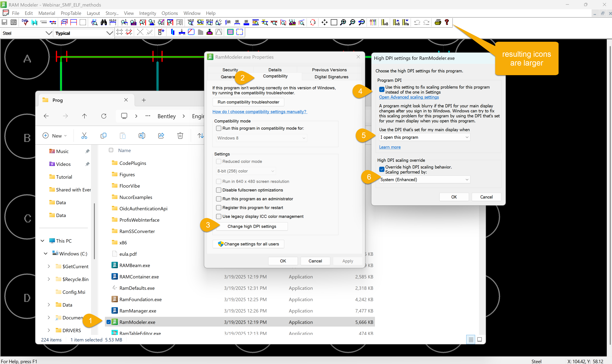Image resolution: width=612 pixels, height=364 pixels.
Task: Open the Integrity menu
Action: [147, 13]
